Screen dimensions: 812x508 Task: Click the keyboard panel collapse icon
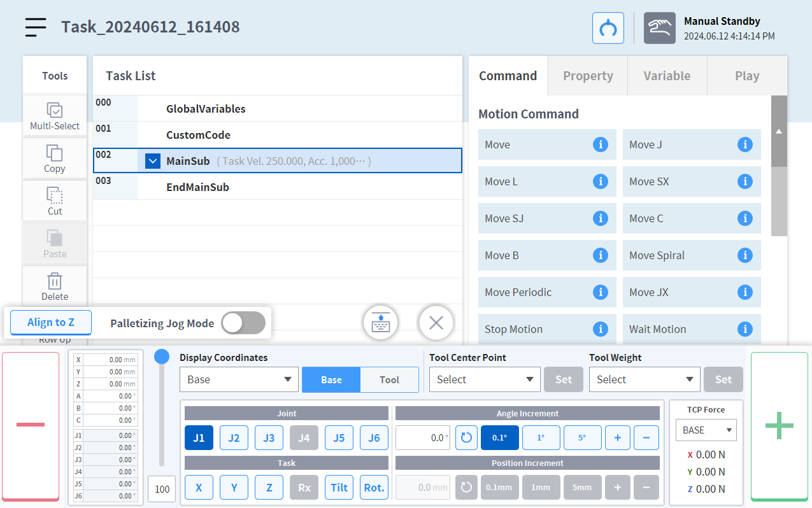click(x=380, y=323)
